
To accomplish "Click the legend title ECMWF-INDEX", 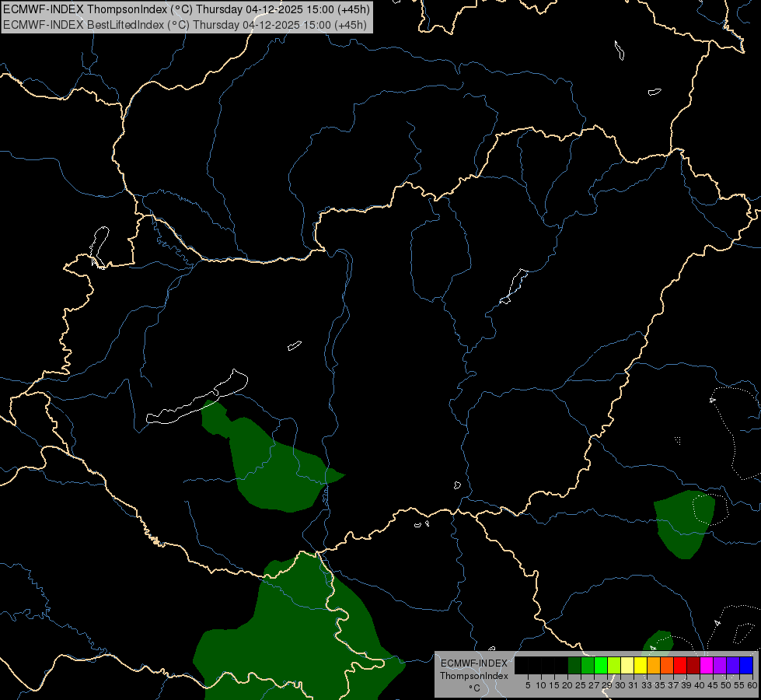I will 474,663.
